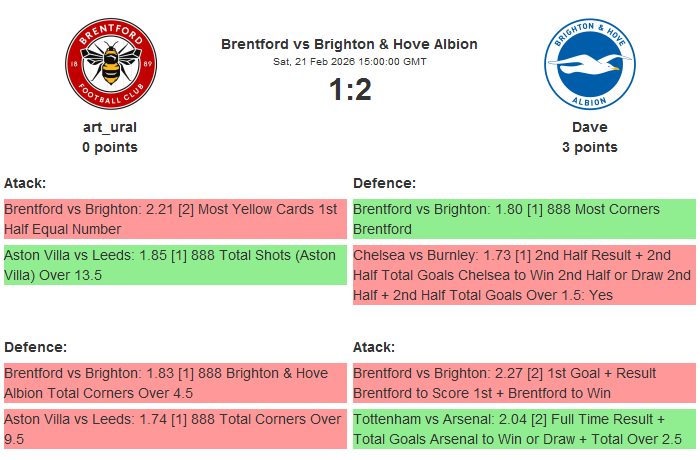Image resolution: width=700 pixels, height=460 pixels.
Task: Select the Aston Villa Total Shots Over 13.5 bet
Action: point(175,265)
